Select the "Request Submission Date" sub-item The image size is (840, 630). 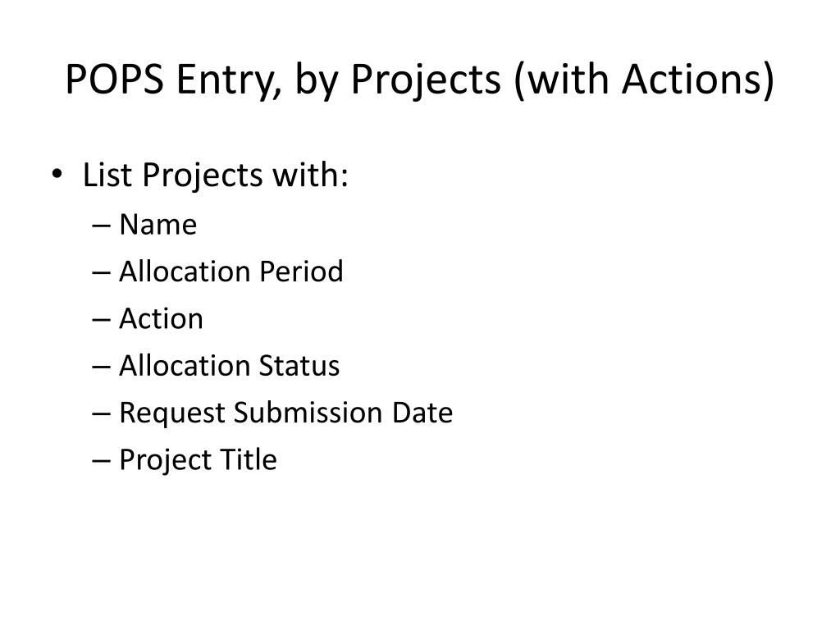pyautogui.click(x=286, y=413)
